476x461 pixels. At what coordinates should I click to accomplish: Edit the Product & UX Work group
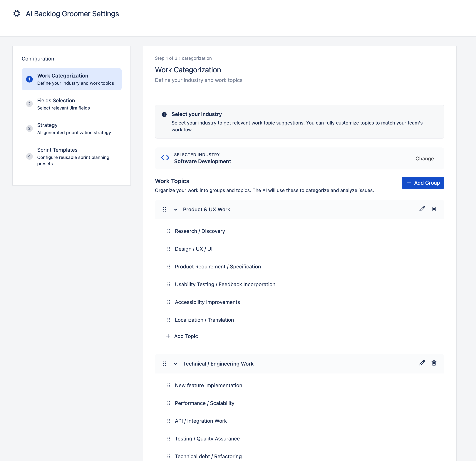tap(422, 209)
